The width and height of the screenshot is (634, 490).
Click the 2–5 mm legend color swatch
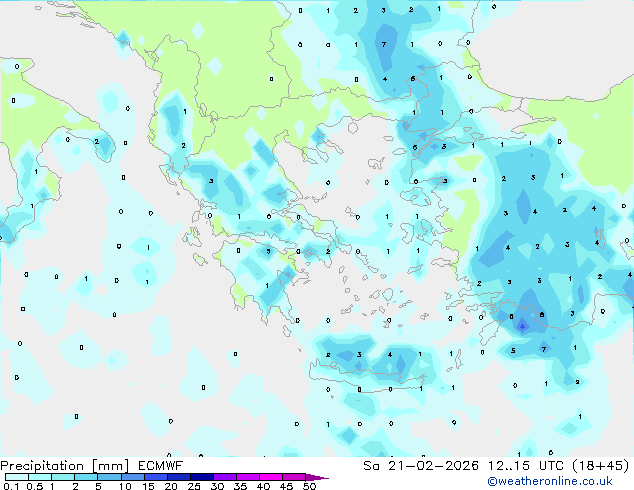86,477
